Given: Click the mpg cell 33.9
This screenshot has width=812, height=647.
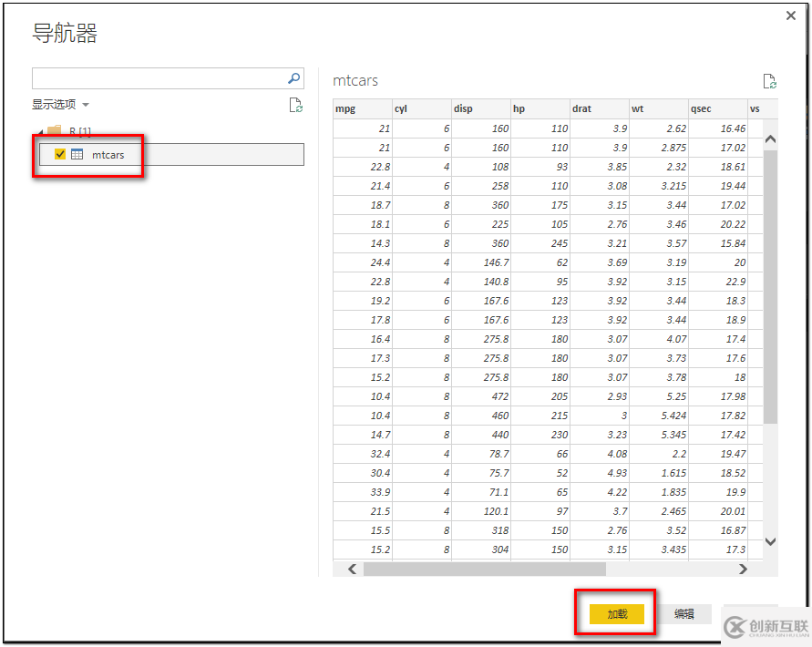Looking at the screenshot, I should tap(363, 493).
